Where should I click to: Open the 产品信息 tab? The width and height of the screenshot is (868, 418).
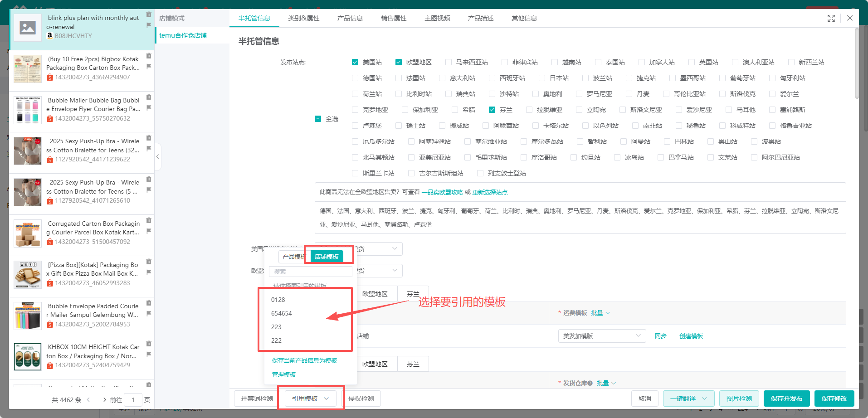tap(350, 18)
